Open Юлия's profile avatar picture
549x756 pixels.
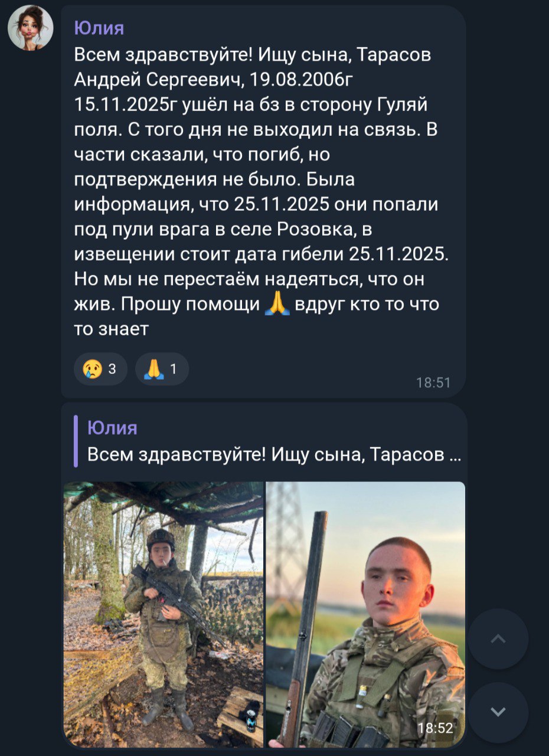30,28
